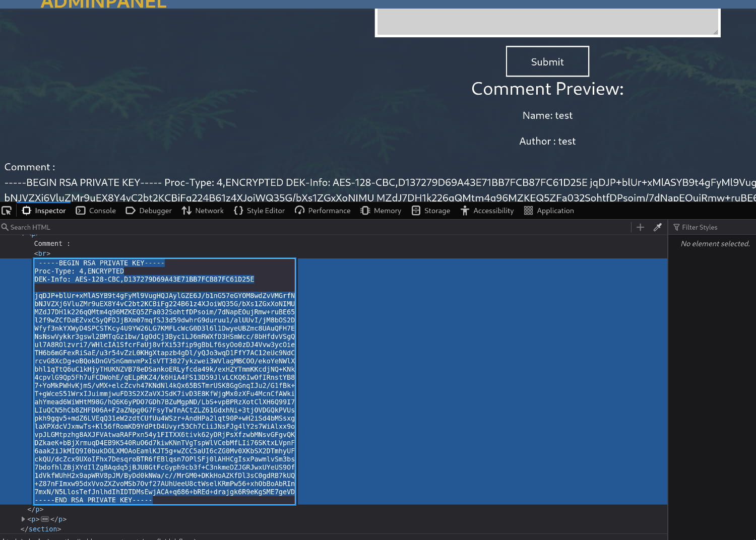
Task: Open the Network panel icon
Action: (186, 211)
